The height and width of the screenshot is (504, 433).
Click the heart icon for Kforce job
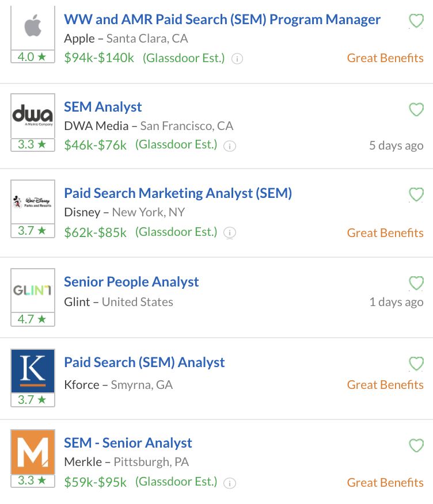point(416,364)
